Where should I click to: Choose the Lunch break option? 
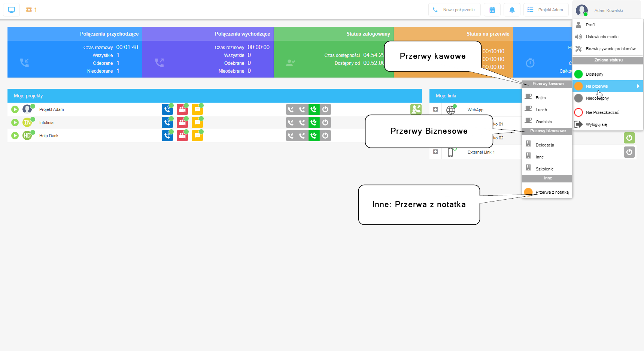[547, 109]
